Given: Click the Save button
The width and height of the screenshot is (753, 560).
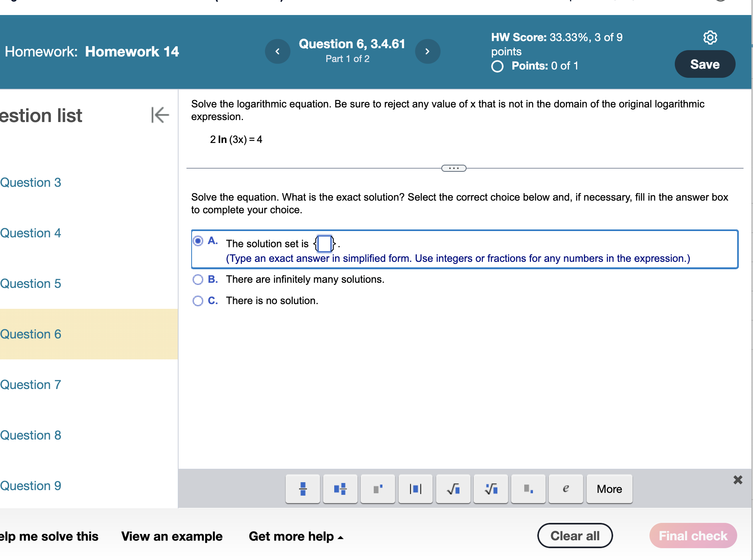Looking at the screenshot, I should click(x=705, y=64).
